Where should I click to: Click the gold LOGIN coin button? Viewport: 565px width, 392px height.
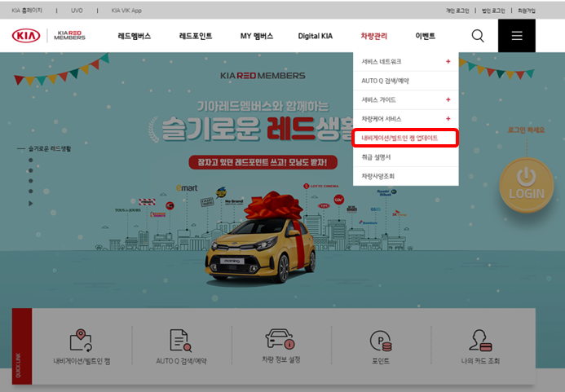(527, 185)
